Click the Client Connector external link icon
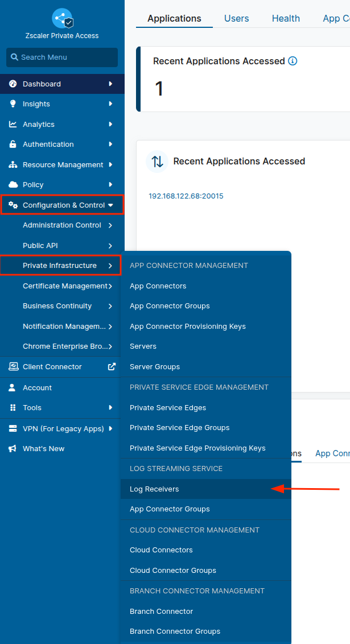This screenshot has width=350, height=644. (x=112, y=367)
